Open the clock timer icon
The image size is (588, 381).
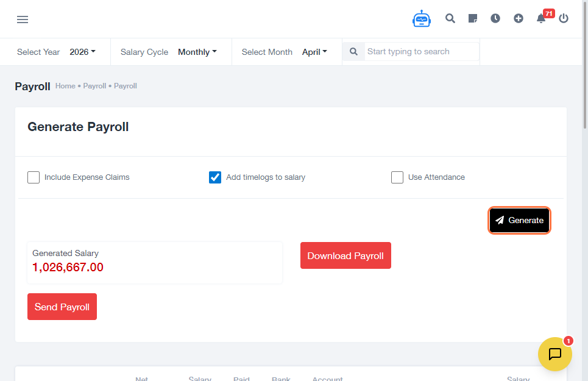(x=495, y=19)
